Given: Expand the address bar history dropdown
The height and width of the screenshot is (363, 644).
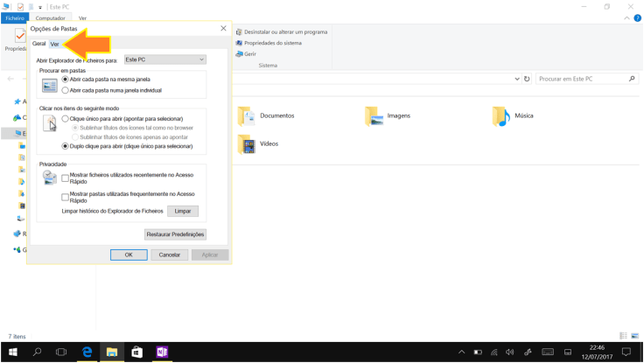Looking at the screenshot, I should [x=517, y=79].
